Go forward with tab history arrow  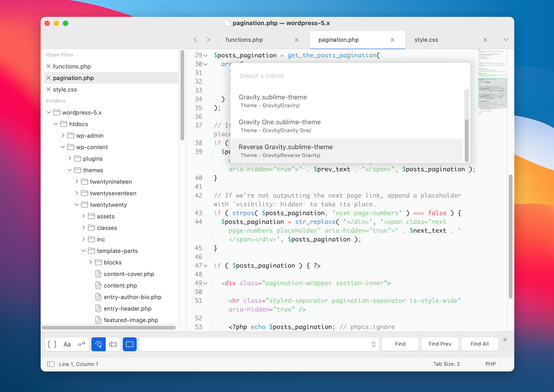tap(208, 40)
